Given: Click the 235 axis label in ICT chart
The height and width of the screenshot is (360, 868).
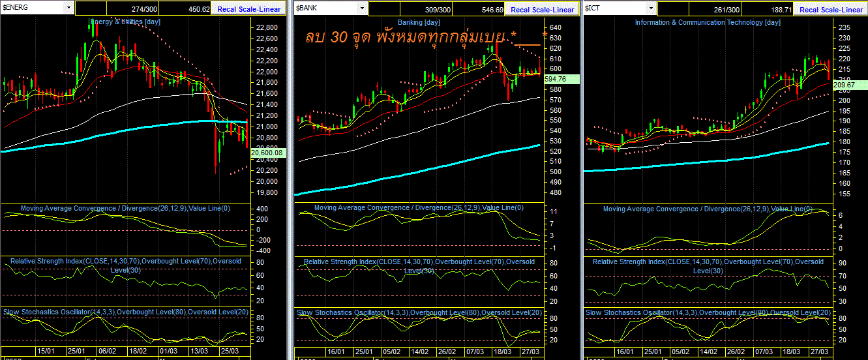Looking at the screenshot, I should [845, 27].
